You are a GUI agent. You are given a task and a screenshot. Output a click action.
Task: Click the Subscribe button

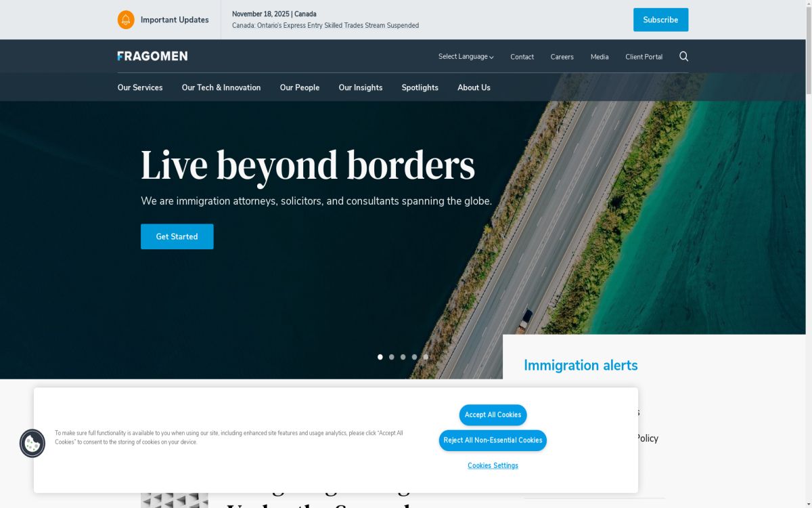click(x=660, y=20)
